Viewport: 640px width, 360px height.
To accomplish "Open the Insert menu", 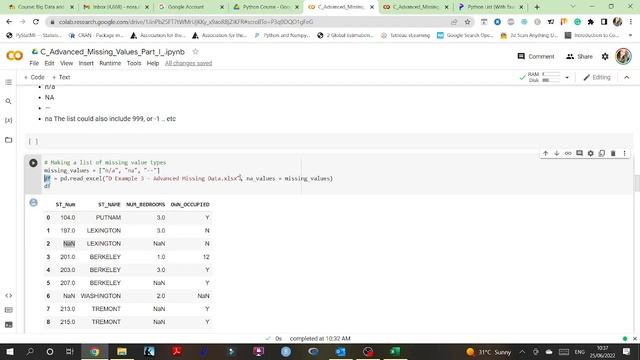I will point(86,63).
